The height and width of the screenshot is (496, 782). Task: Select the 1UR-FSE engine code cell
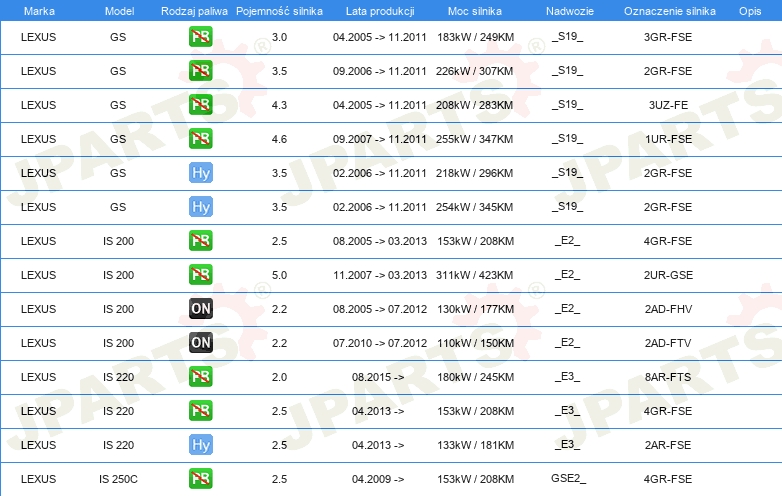668,139
